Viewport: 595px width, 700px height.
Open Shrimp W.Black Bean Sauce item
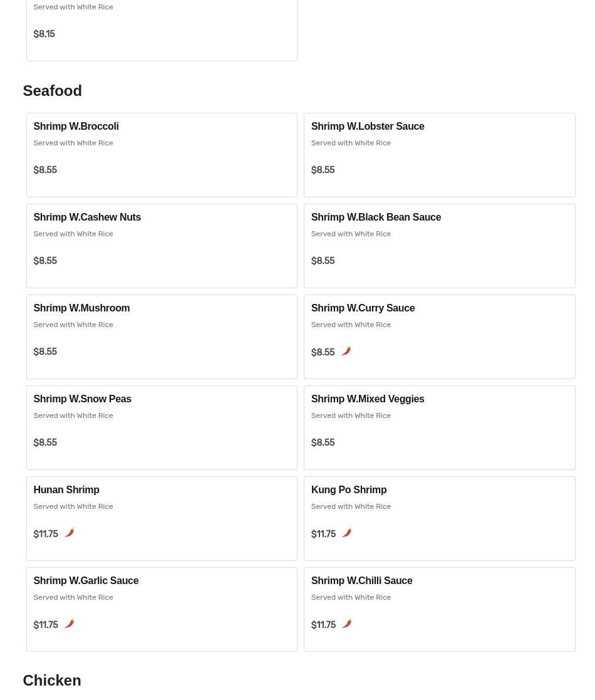(439, 246)
